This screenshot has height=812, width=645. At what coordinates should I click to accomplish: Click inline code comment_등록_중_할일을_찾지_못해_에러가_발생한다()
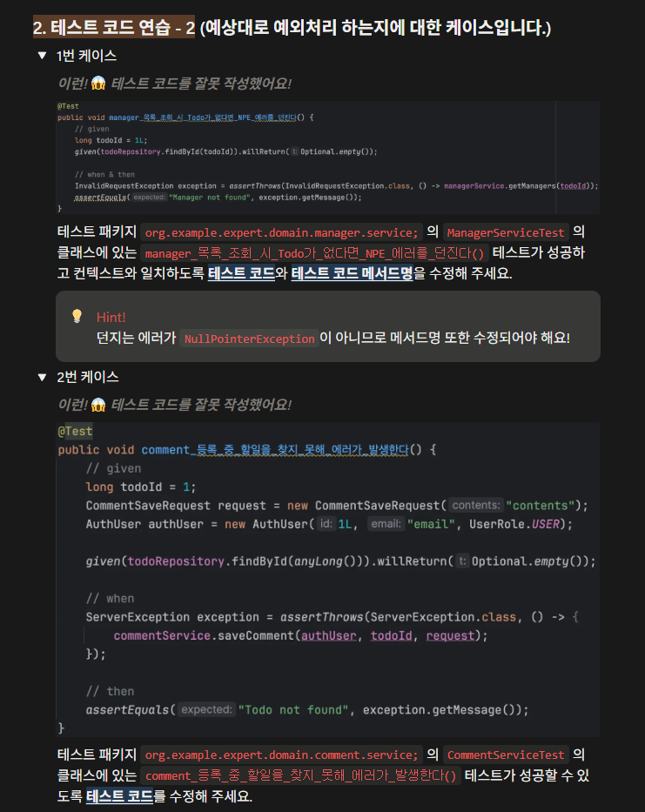coord(300,775)
